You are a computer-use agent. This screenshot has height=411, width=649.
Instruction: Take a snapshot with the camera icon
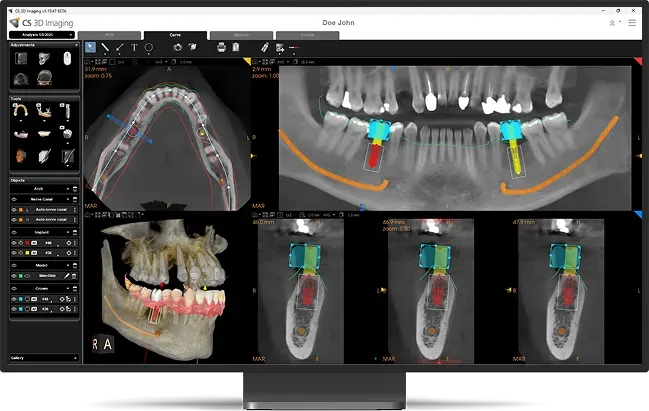178,47
